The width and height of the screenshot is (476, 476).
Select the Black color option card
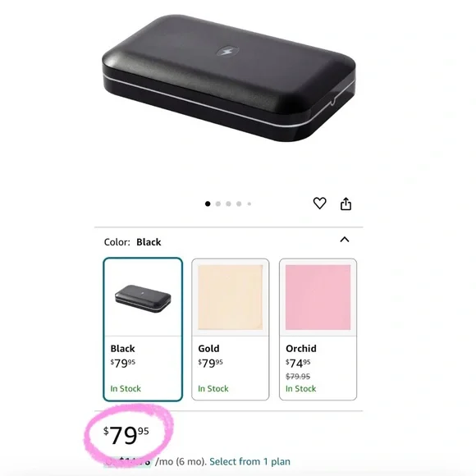[143, 329]
